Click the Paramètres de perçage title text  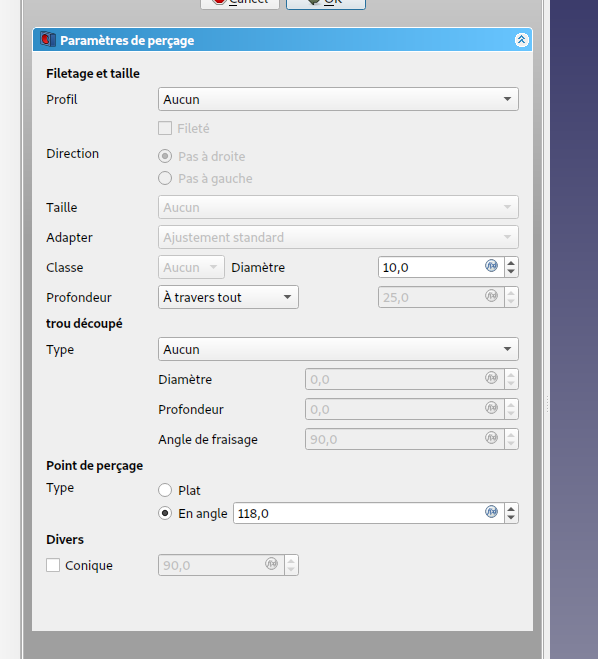[127, 41]
